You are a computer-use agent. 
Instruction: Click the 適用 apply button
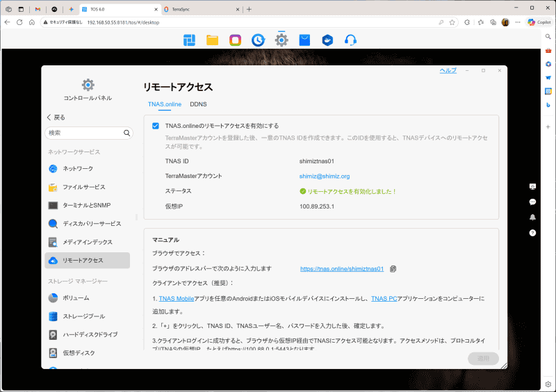coord(483,359)
